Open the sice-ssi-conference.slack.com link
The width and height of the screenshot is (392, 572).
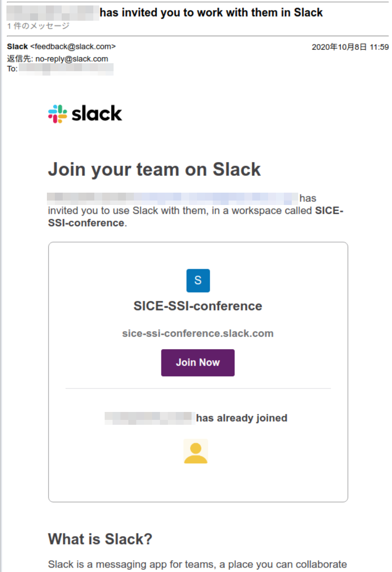tap(197, 333)
